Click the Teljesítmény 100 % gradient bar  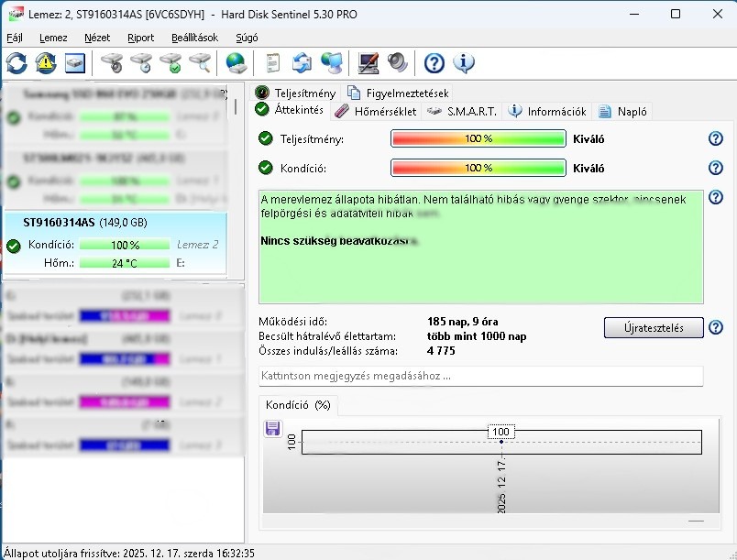[478, 138]
